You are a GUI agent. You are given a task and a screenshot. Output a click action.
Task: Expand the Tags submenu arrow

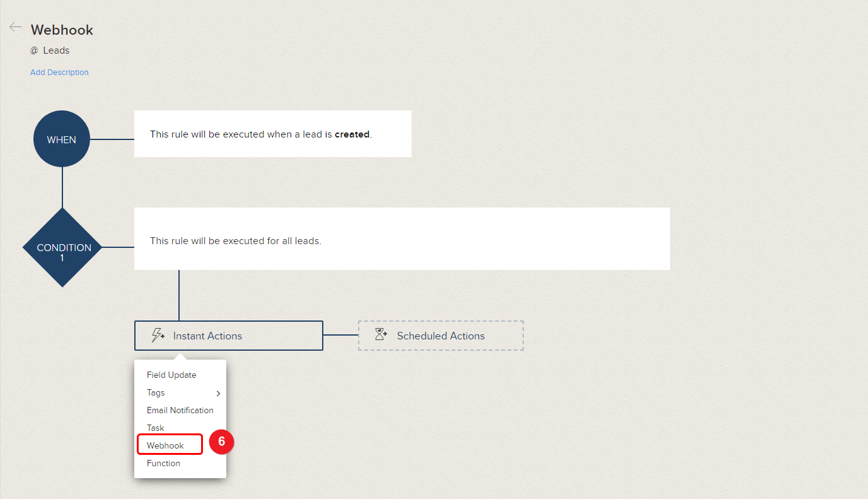pos(218,394)
